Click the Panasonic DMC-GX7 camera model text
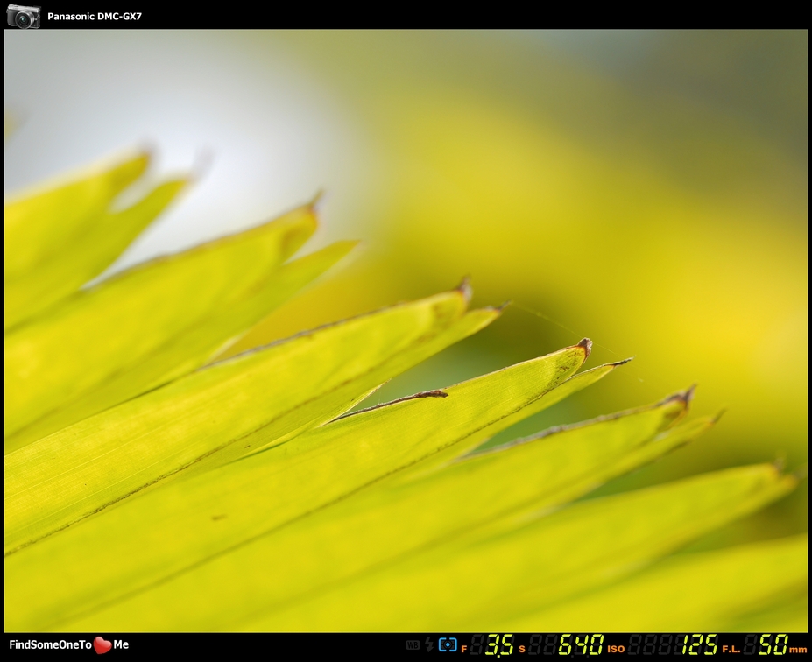Screen dimensions: 812x662 coord(95,16)
